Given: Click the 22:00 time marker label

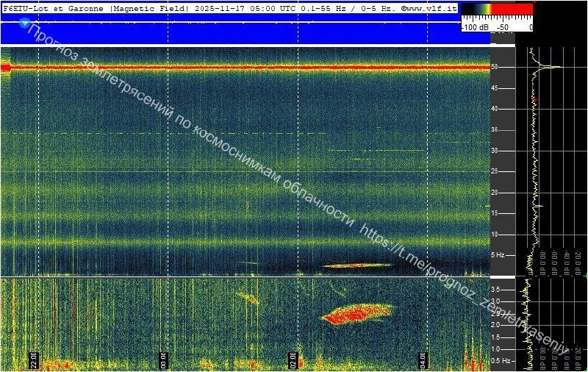Looking at the screenshot, I should pyautogui.click(x=34, y=360).
